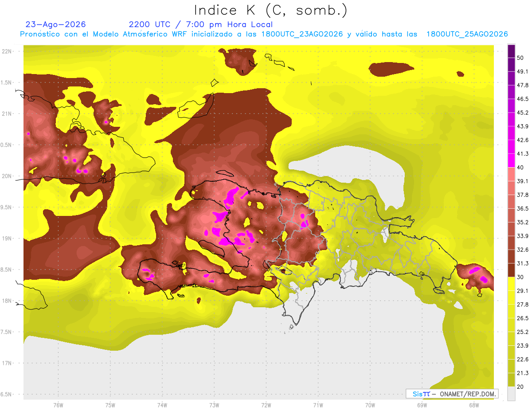Click the "75W" longitude label
Screen dimensions: 532x411
click(x=110, y=405)
